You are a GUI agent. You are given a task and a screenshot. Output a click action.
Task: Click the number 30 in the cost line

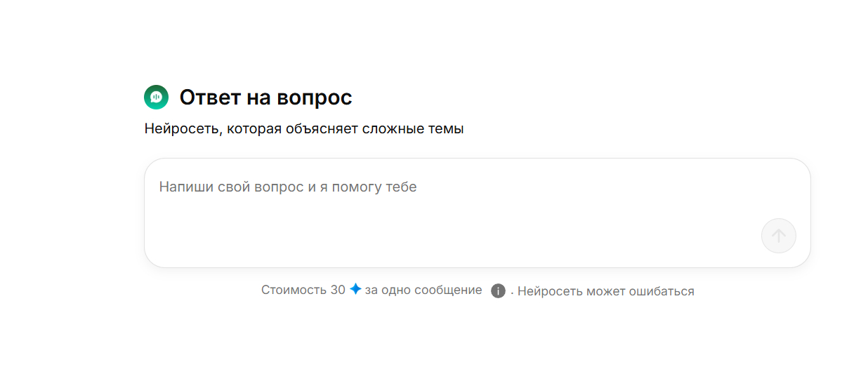click(x=338, y=290)
